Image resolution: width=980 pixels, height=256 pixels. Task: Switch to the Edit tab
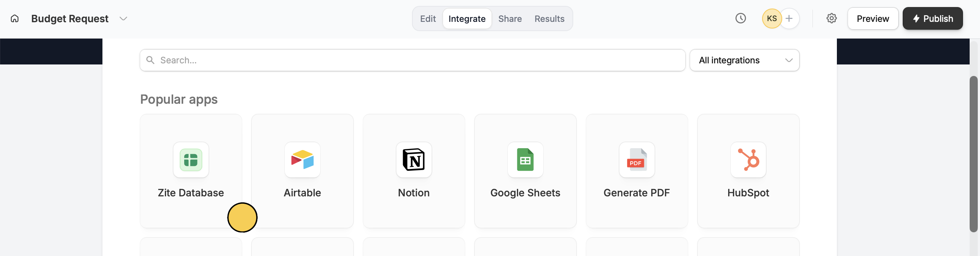[428, 19]
